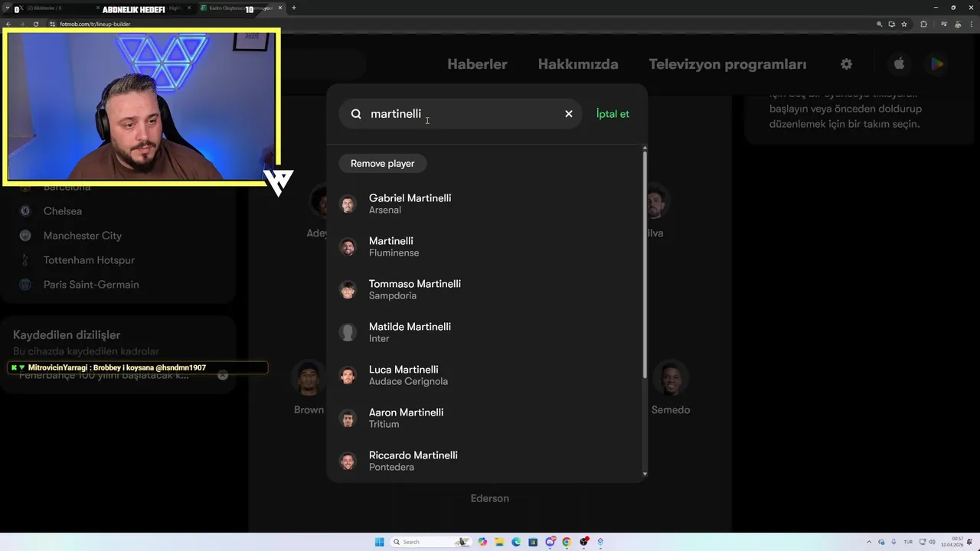Pick Aaron Martinelli of Tritium
980x551 pixels.
(486, 418)
